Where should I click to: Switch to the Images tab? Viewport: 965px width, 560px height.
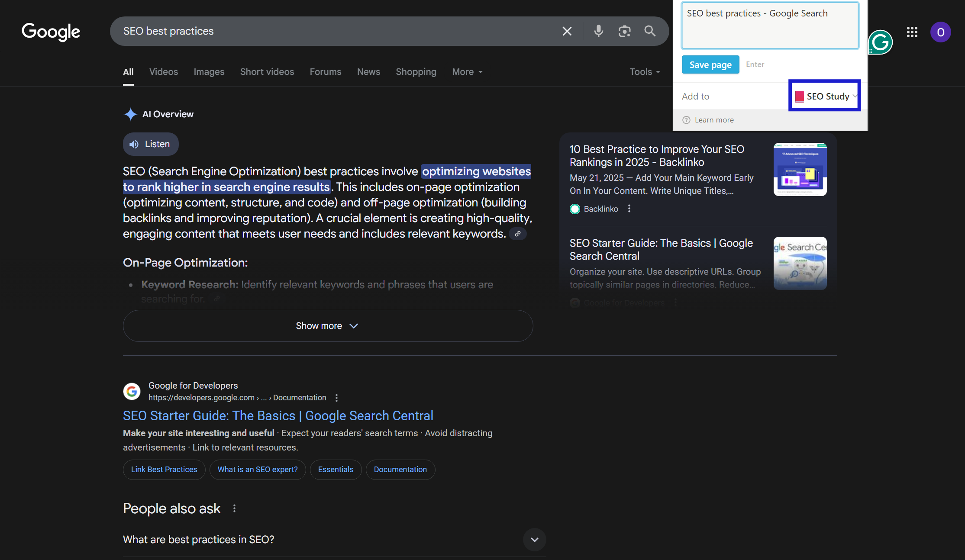coord(209,71)
